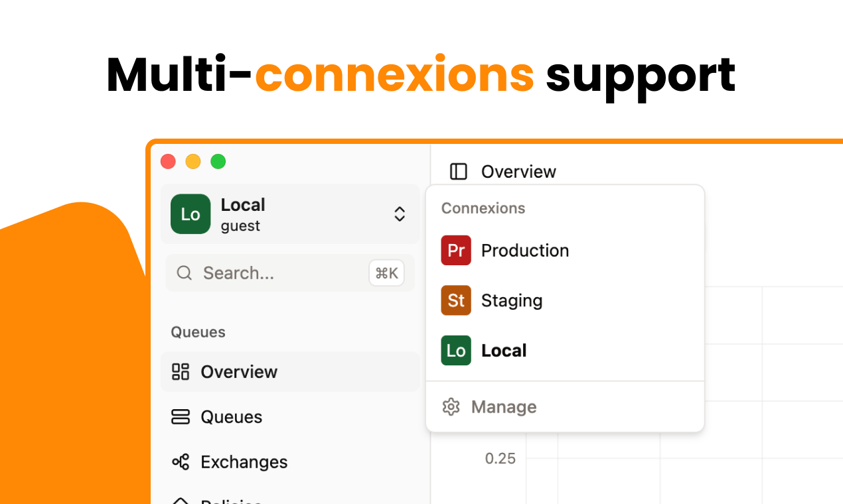
Task: Click the search magnifier icon
Action: click(185, 273)
